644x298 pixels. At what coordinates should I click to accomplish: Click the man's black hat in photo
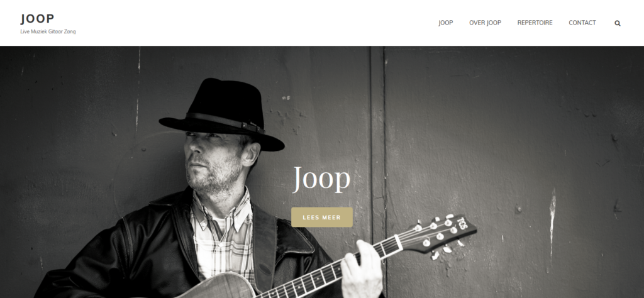click(x=222, y=113)
